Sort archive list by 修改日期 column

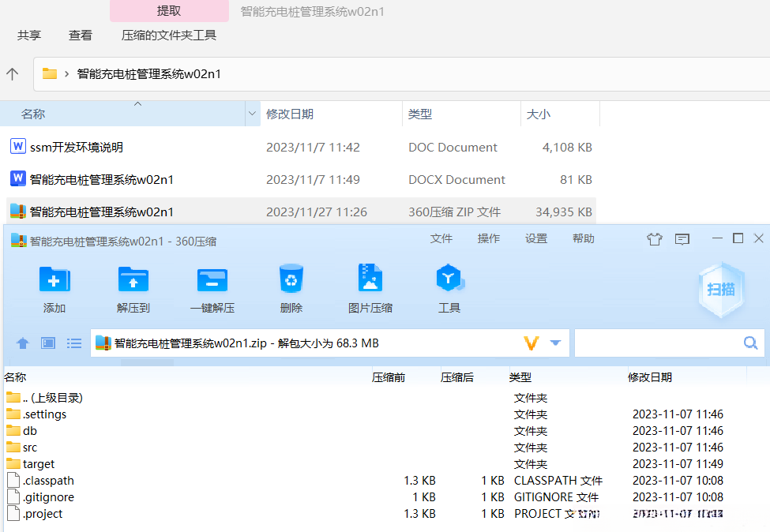pos(650,377)
